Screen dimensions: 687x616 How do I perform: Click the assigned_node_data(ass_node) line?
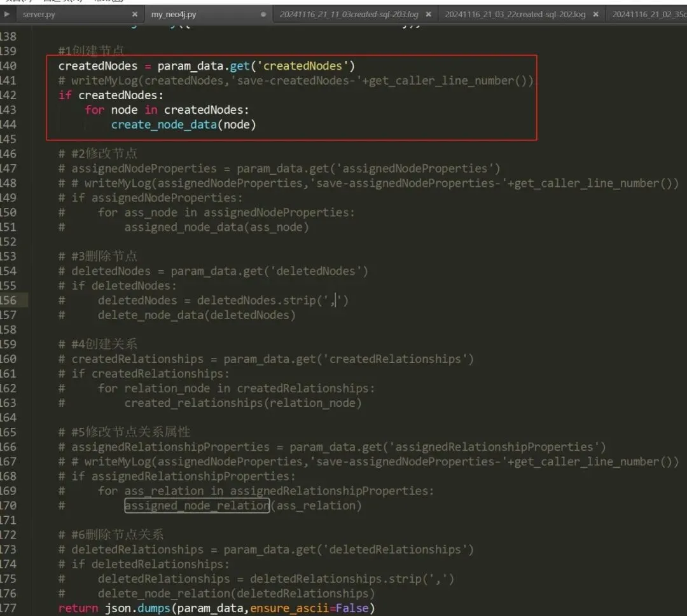point(184,227)
